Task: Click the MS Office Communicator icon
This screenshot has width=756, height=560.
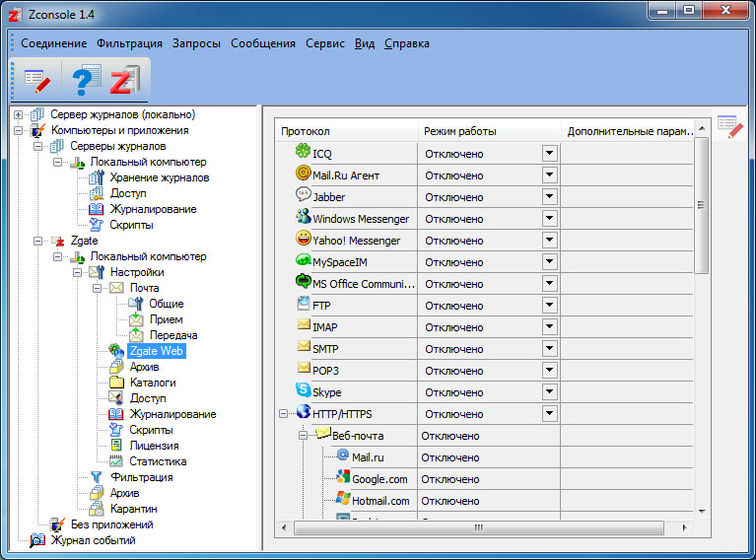Action: tap(303, 281)
